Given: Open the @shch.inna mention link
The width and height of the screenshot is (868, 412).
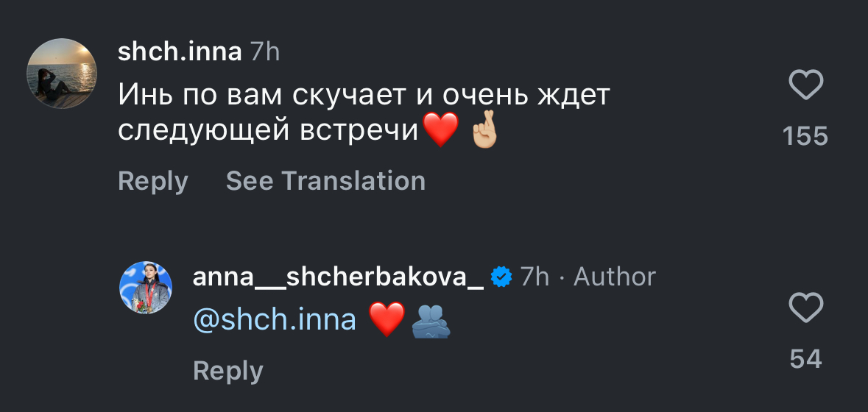Looking at the screenshot, I should point(275,320).
